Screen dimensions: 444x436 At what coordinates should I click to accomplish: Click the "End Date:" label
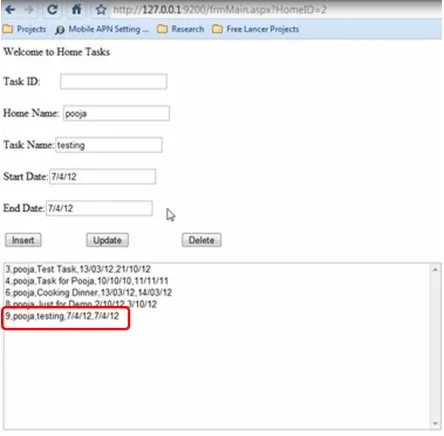pyautogui.click(x=24, y=208)
